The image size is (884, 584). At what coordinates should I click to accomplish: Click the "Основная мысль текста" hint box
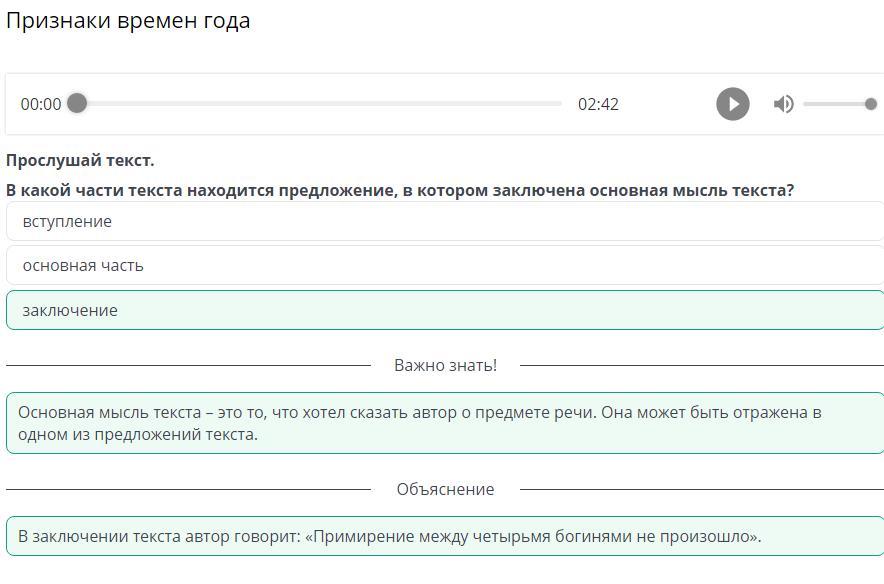(445, 423)
